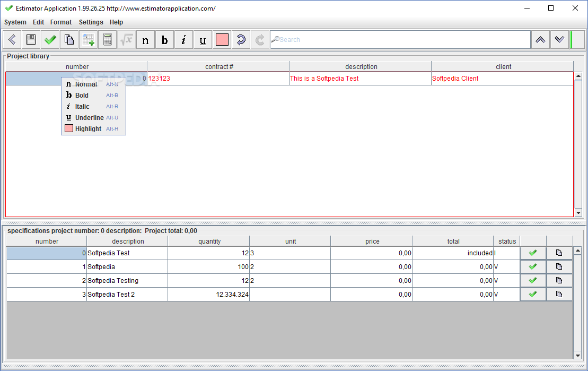
Task: Open the calculator toolbar icon
Action: click(107, 40)
